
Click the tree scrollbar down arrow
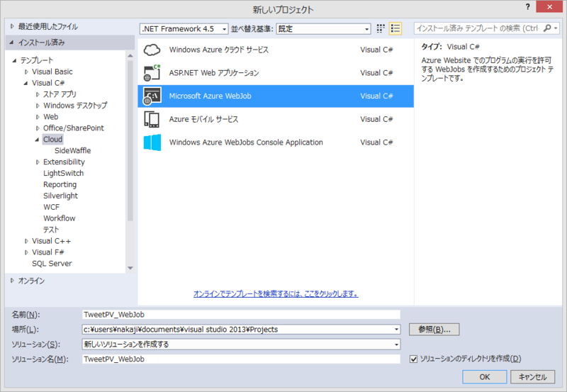point(130,268)
